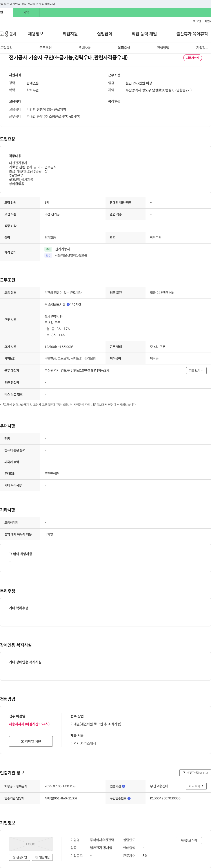This screenshot has width=211, height=868.
Task: Click 휴게 시간 value 12시00분~13시00분
Action: (59, 347)
